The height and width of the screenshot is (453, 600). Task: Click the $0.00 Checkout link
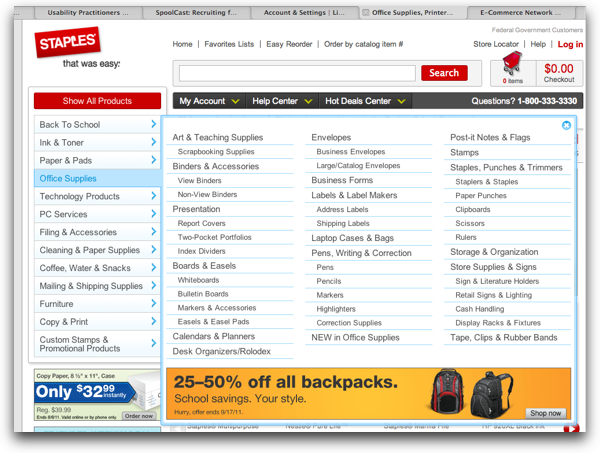pyautogui.click(x=559, y=73)
